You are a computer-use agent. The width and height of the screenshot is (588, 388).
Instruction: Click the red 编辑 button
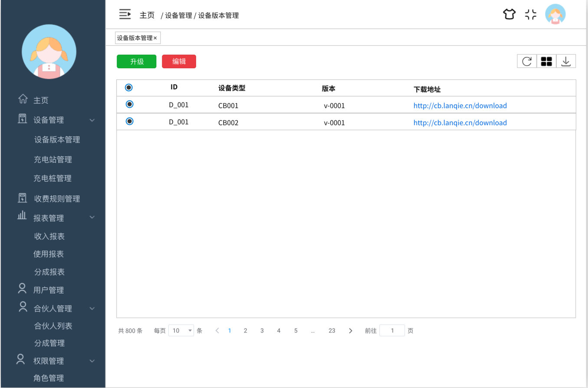179,62
